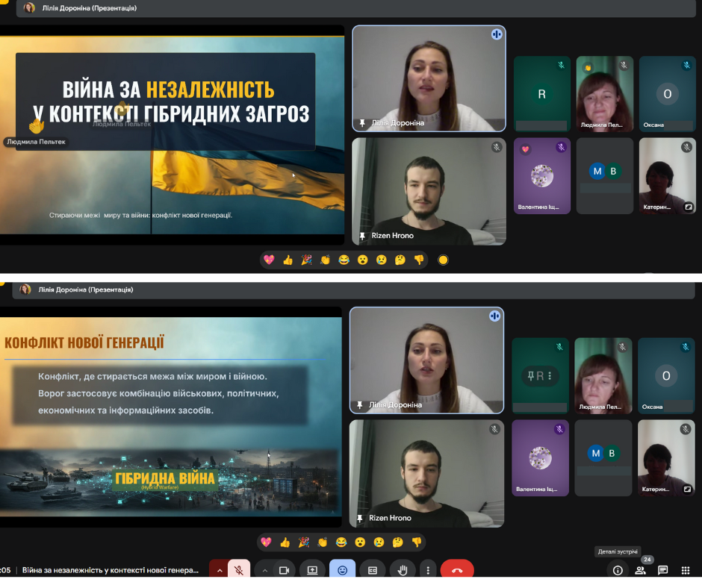Turn on closed captions

[372, 570]
